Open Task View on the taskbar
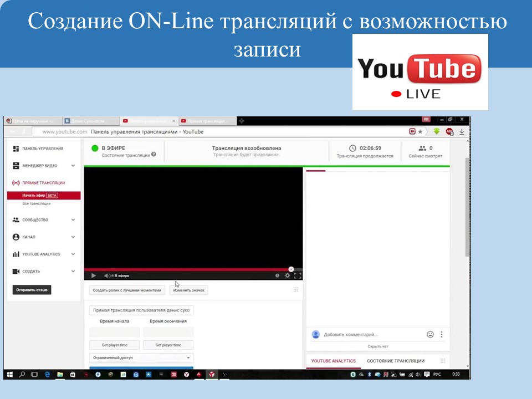This screenshot has height=399, width=532. click(34, 375)
